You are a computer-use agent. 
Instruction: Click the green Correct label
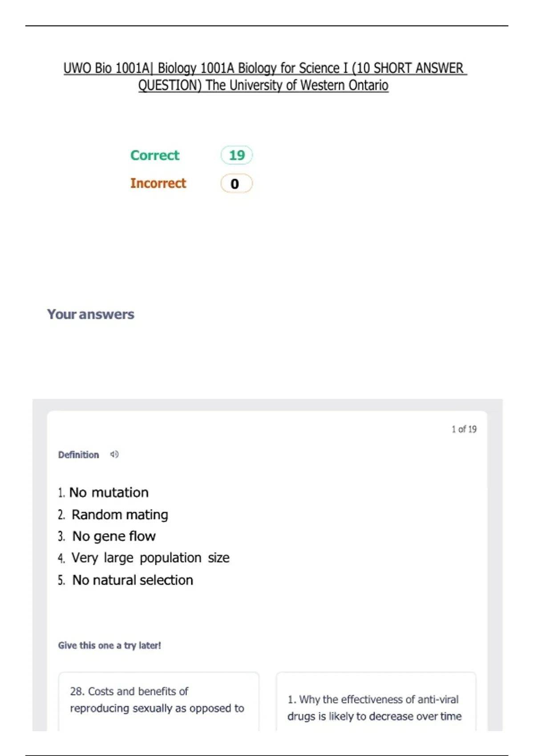(155, 155)
